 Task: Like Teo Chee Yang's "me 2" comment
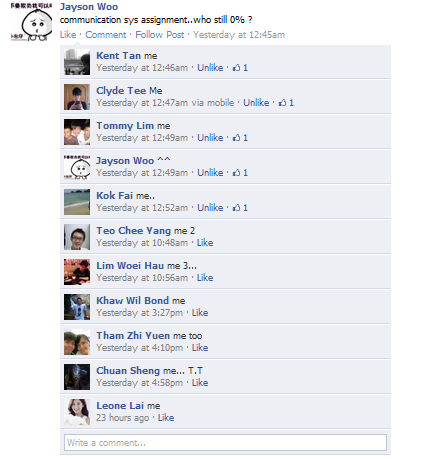click(x=205, y=243)
